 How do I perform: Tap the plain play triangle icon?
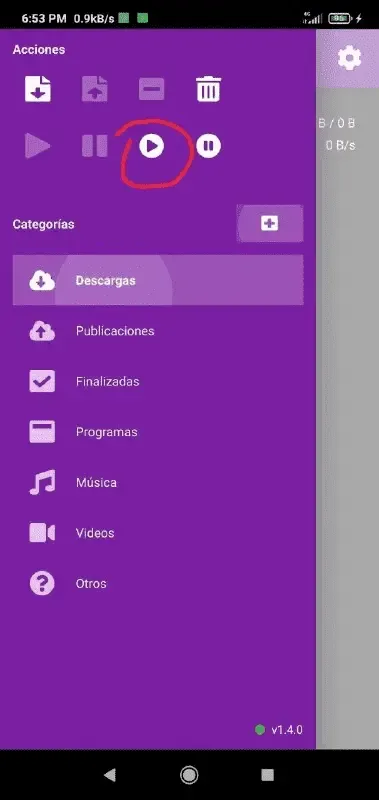pos(38,146)
